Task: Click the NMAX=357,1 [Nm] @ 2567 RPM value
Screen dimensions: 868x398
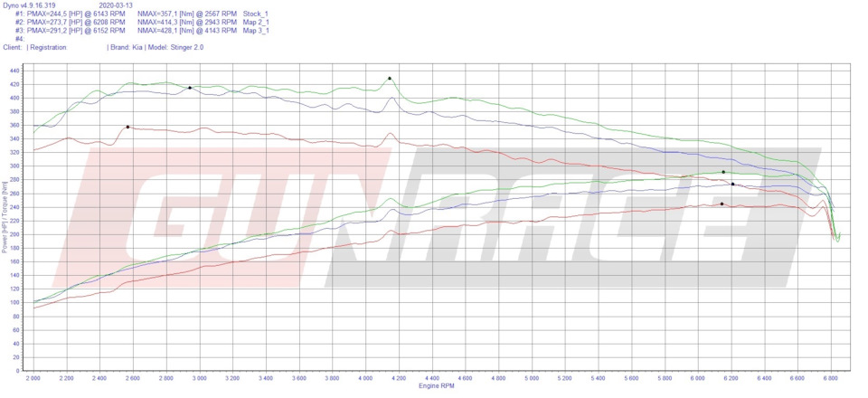Action: point(187,14)
